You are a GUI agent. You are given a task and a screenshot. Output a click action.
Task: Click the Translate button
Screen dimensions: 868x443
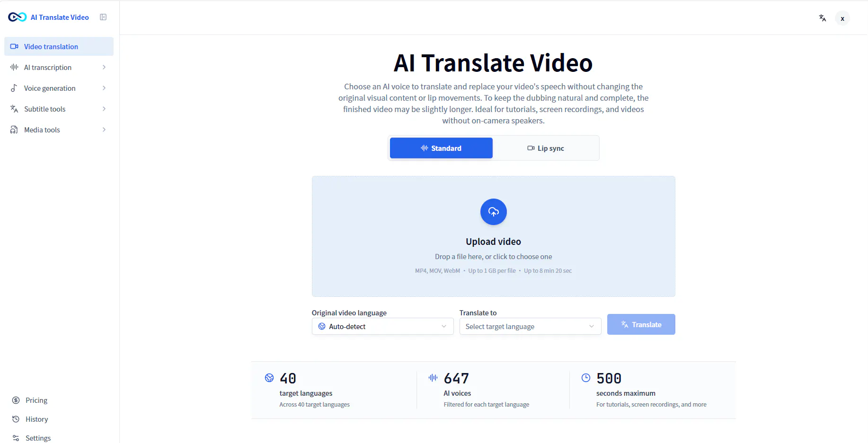point(641,324)
